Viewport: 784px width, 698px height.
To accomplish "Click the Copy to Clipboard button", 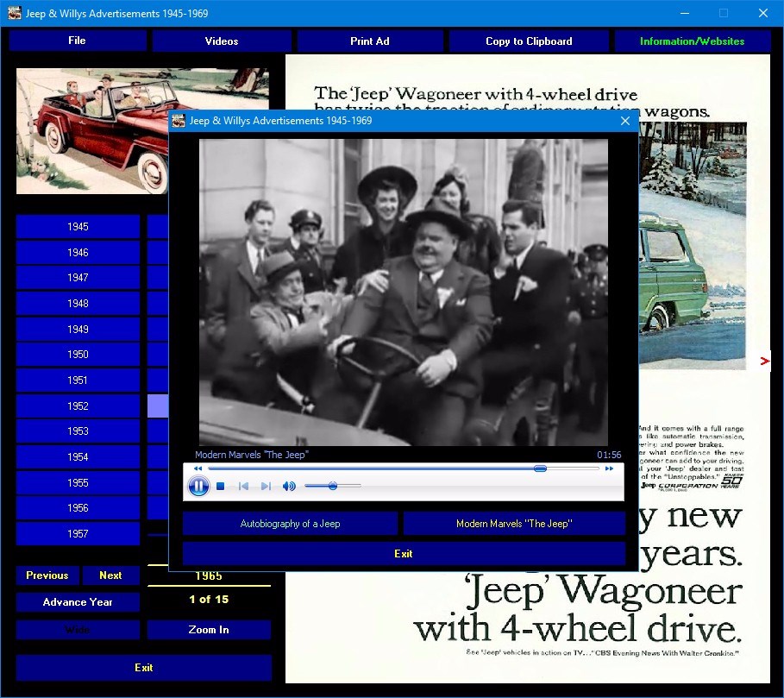I will (x=529, y=41).
